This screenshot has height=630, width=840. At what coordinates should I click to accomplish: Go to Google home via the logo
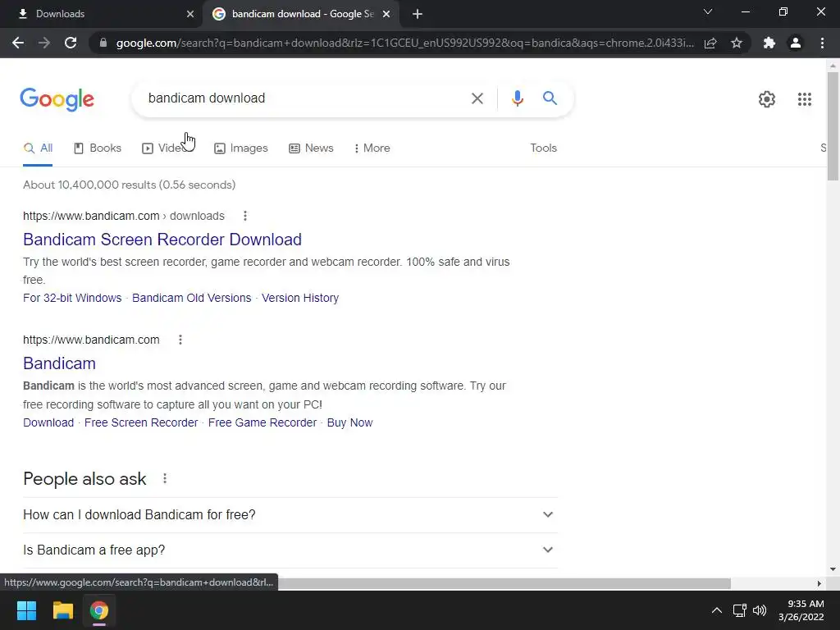(x=57, y=99)
